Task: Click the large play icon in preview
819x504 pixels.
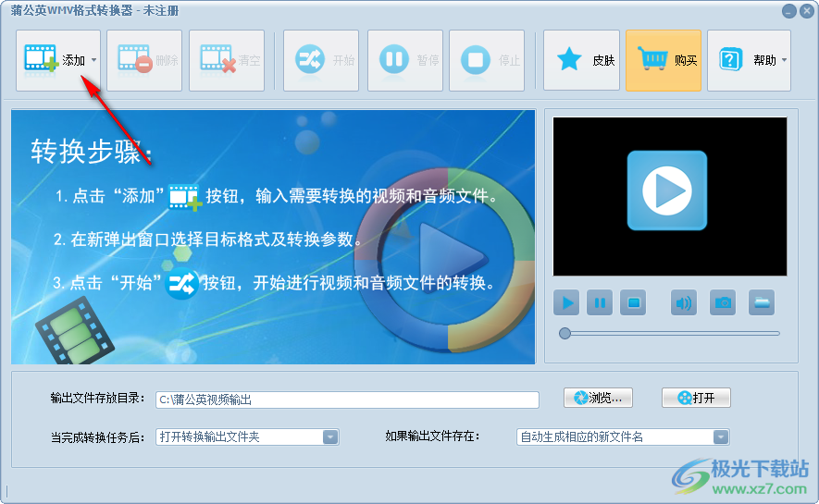Action: (667, 191)
